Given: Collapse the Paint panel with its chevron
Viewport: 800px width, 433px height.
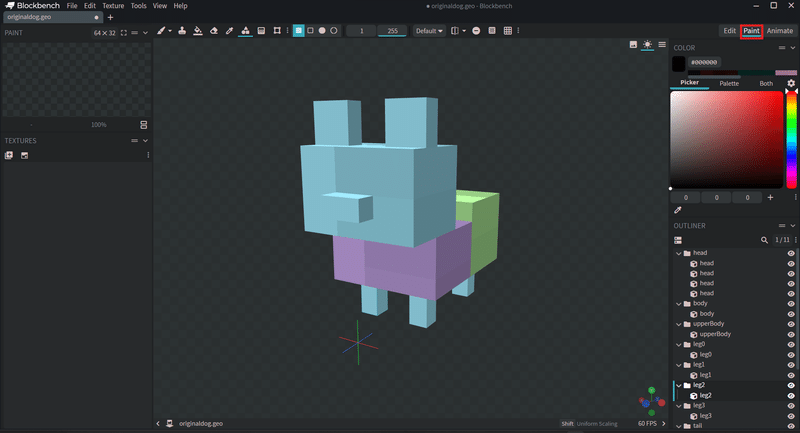Looking at the screenshot, I should pos(145,33).
